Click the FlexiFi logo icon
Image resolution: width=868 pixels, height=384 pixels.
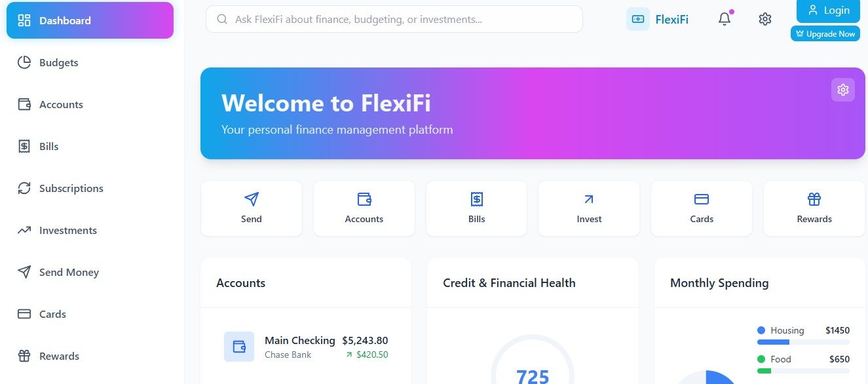pos(637,19)
